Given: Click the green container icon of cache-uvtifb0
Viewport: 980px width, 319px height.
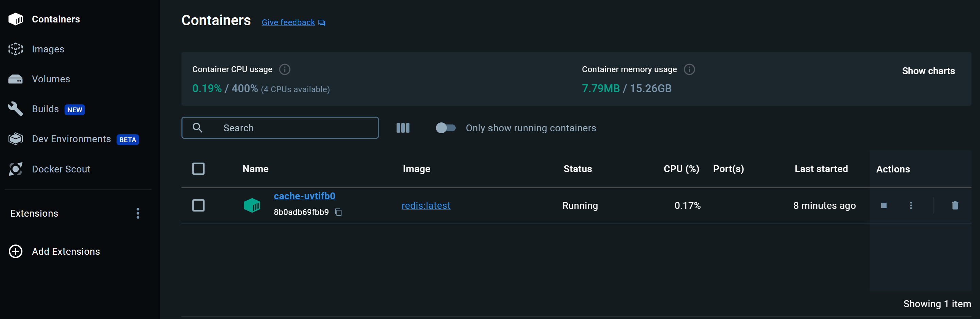Looking at the screenshot, I should (x=252, y=205).
